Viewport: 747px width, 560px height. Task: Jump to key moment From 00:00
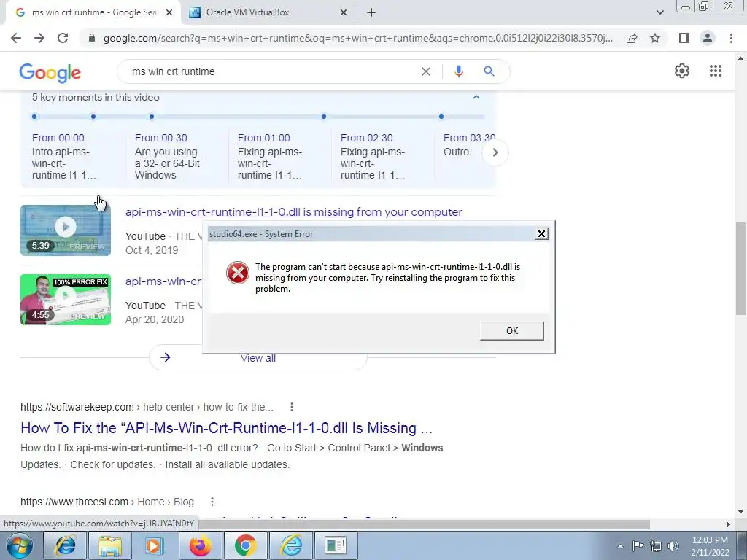tap(58, 138)
